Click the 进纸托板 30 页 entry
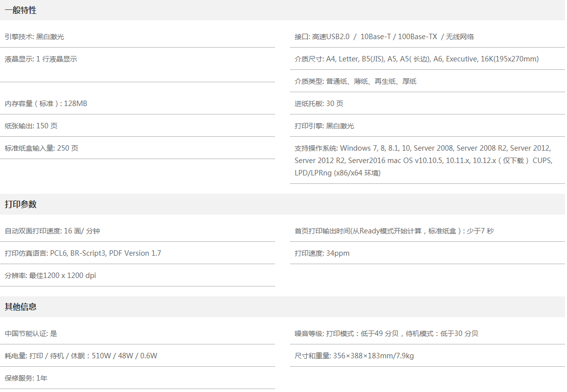 coord(319,104)
